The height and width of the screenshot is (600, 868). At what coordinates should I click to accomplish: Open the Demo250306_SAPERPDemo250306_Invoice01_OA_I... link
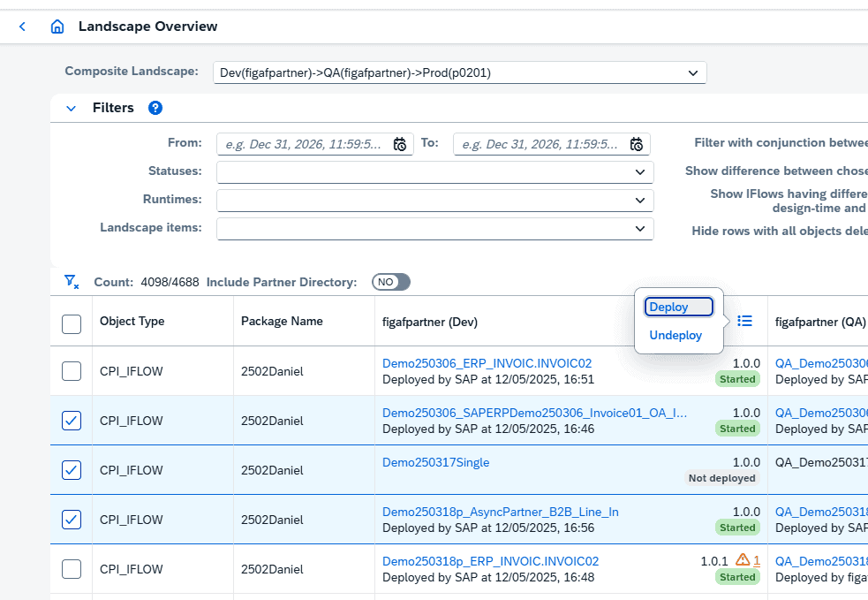coord(535,413)
